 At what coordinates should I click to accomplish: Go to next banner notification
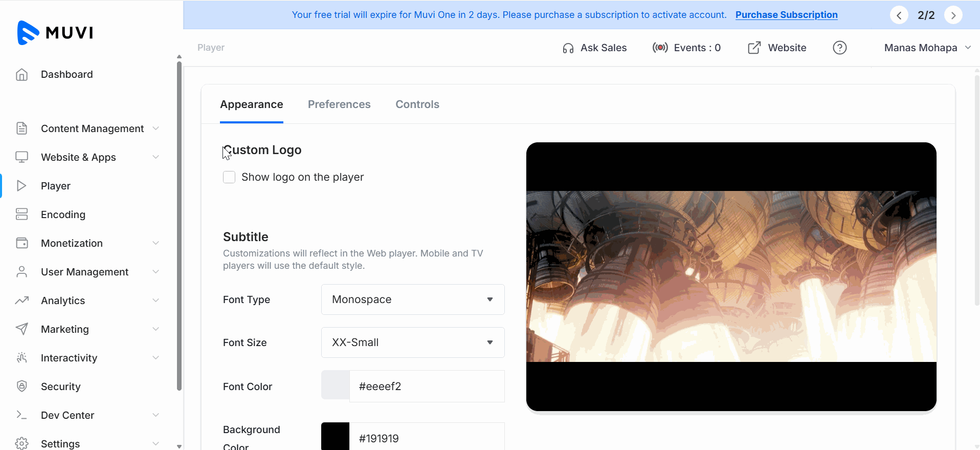(953, 15)
